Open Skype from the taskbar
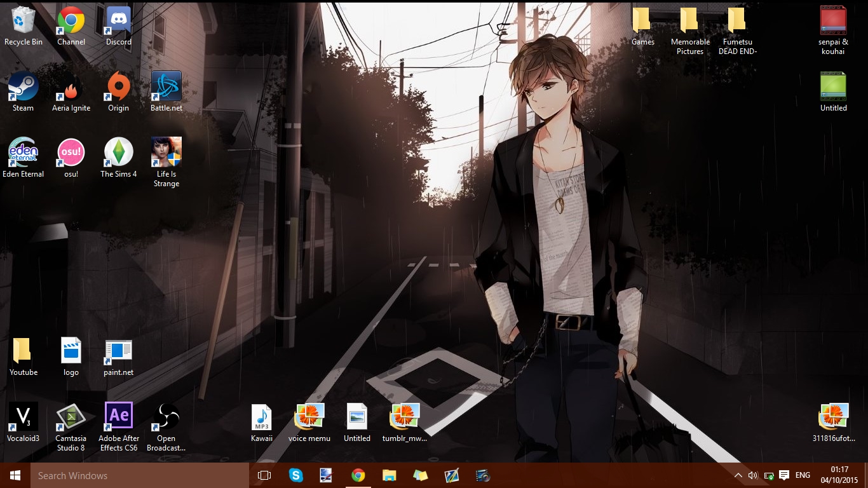The width and height of the screenshot is (868, 488). point(295,475)
